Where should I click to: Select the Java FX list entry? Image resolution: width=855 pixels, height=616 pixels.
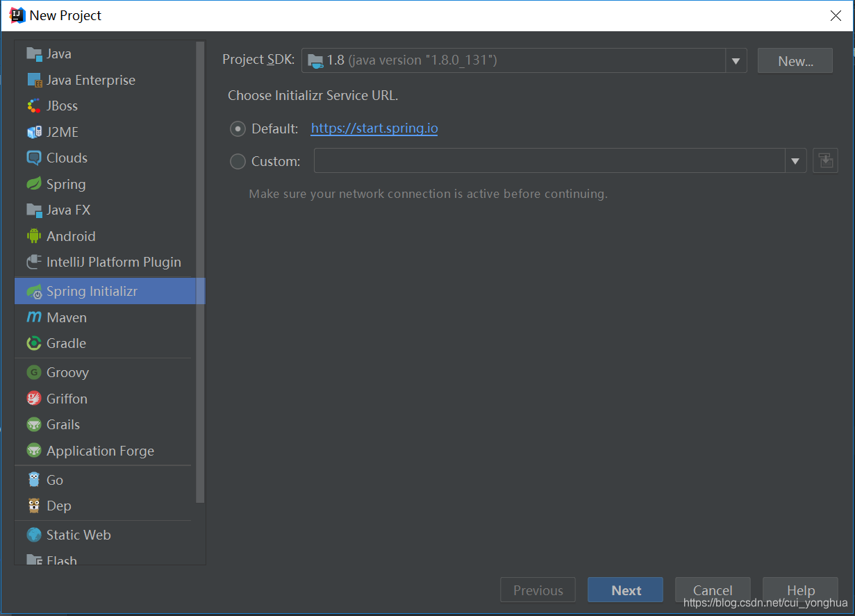[x=105, y=210]
